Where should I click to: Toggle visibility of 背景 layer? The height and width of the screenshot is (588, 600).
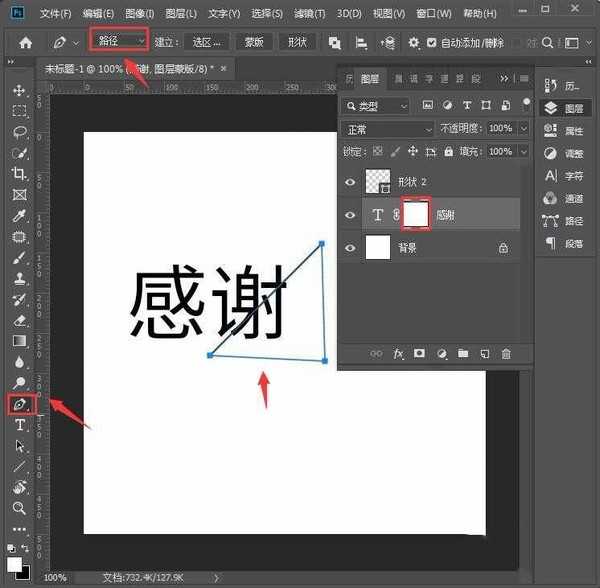(350, 248)
